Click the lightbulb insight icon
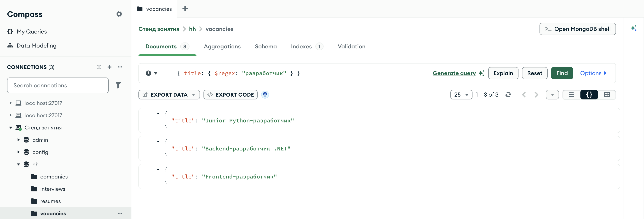The image size is (644, 219). click(265, 95)
